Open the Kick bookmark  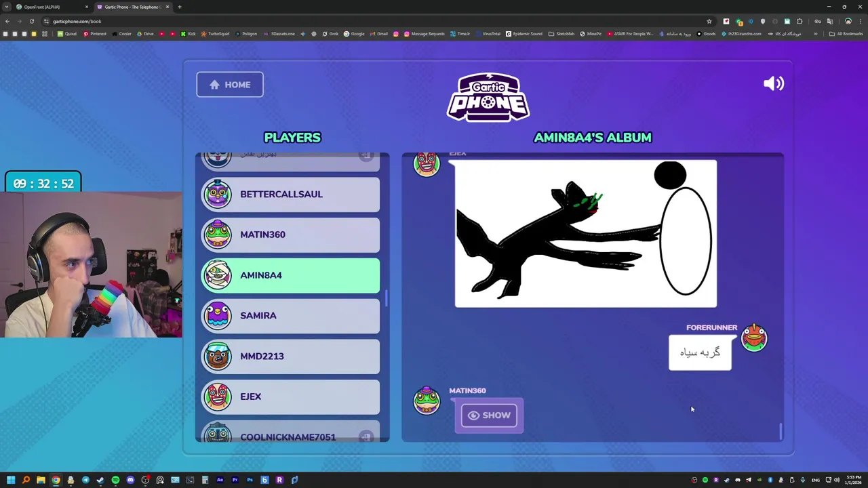tap(188, 34)
